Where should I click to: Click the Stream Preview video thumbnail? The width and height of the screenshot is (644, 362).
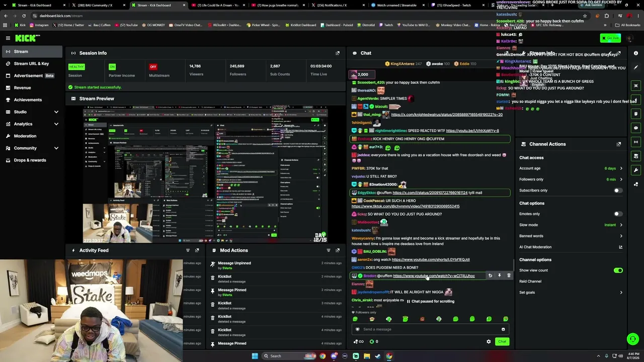[x=205, y=174]
